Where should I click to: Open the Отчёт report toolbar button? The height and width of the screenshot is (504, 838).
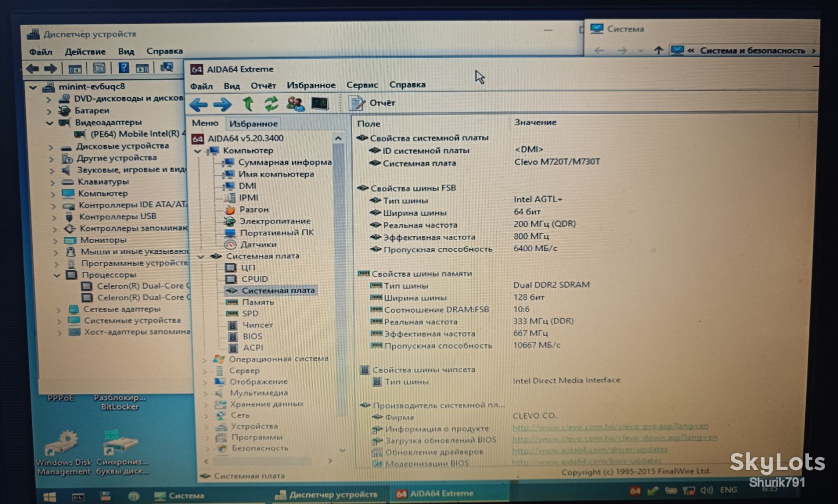pos(372,103)
